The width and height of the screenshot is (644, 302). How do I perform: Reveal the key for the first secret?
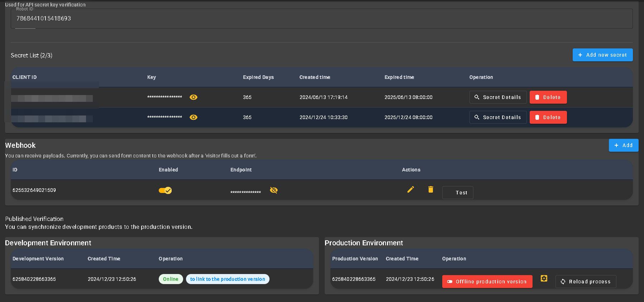(194, 97)
